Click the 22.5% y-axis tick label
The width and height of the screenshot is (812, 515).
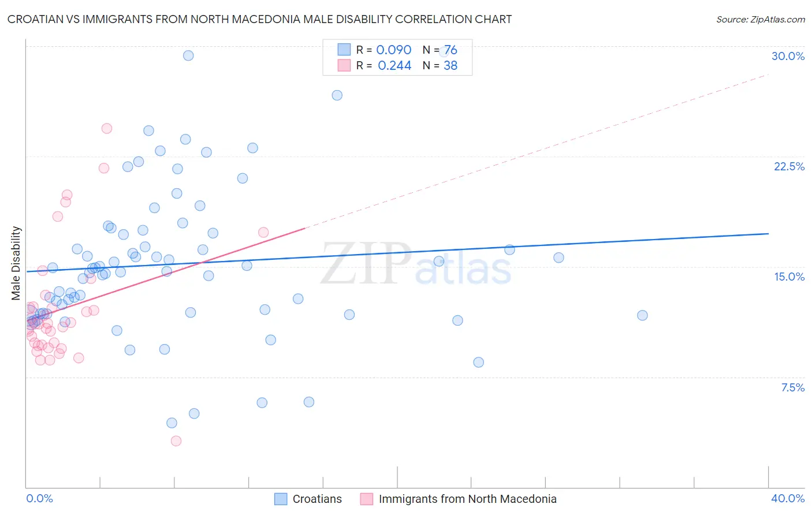coord(789,166)
